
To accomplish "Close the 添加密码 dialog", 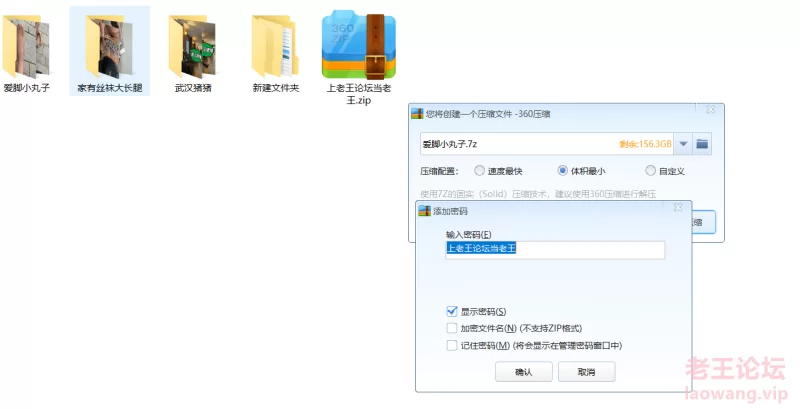I will tap(678, 207).
